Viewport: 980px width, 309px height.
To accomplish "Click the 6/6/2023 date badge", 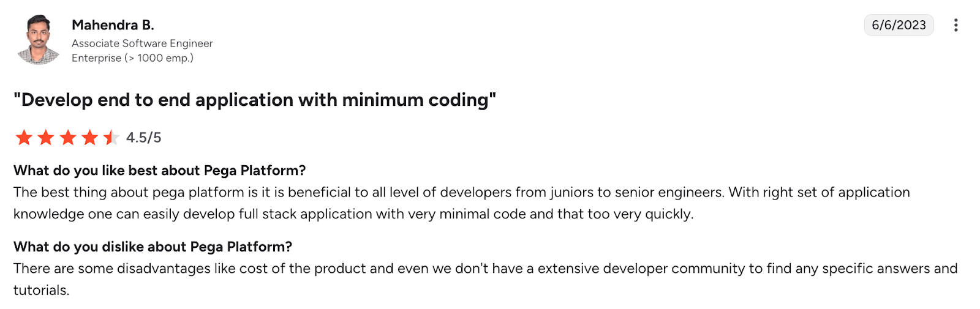I will point(899,25).
